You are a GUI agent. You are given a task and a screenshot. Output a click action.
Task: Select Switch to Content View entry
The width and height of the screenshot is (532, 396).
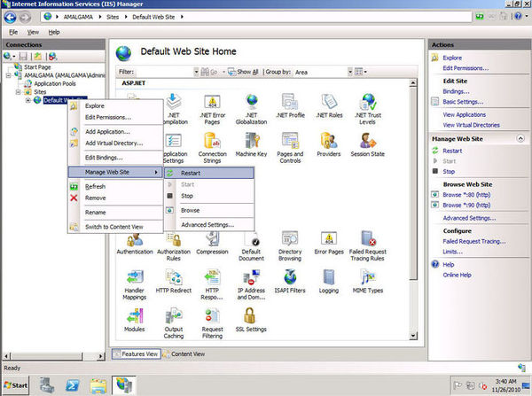pos(115,227)
